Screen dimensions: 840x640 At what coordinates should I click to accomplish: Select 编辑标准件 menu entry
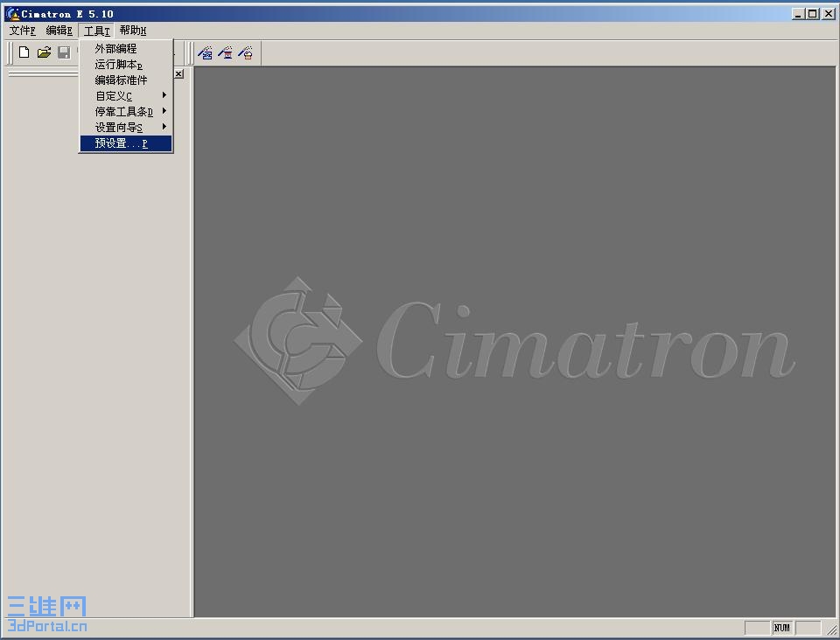(126, 80)
